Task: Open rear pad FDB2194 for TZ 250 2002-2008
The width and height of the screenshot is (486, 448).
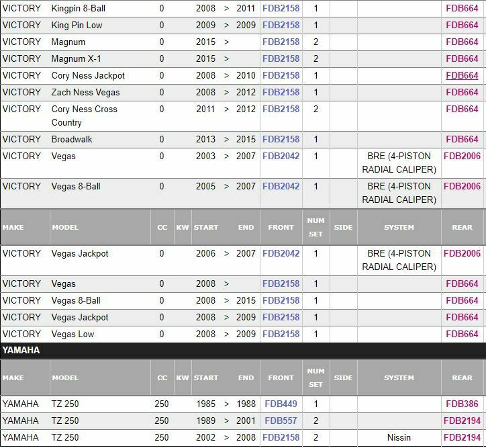Action: click(x=462, y=437)
